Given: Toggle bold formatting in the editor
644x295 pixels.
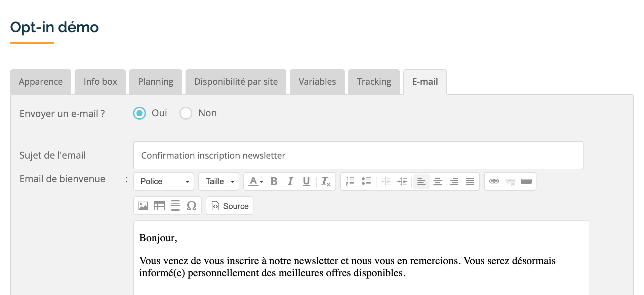Looking at the screenshot, I should tap(274, 181).
